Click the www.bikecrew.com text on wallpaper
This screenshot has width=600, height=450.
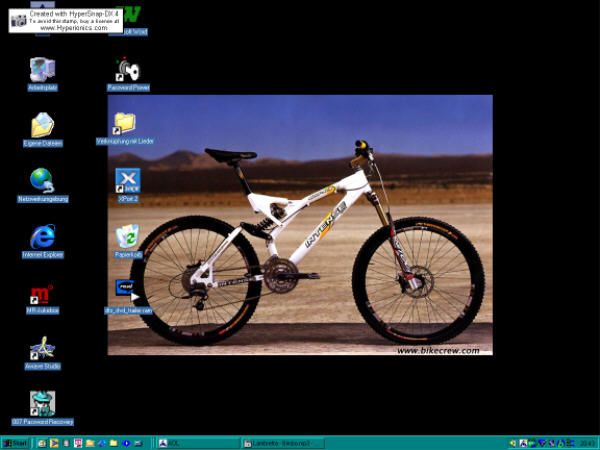point(437,350)
